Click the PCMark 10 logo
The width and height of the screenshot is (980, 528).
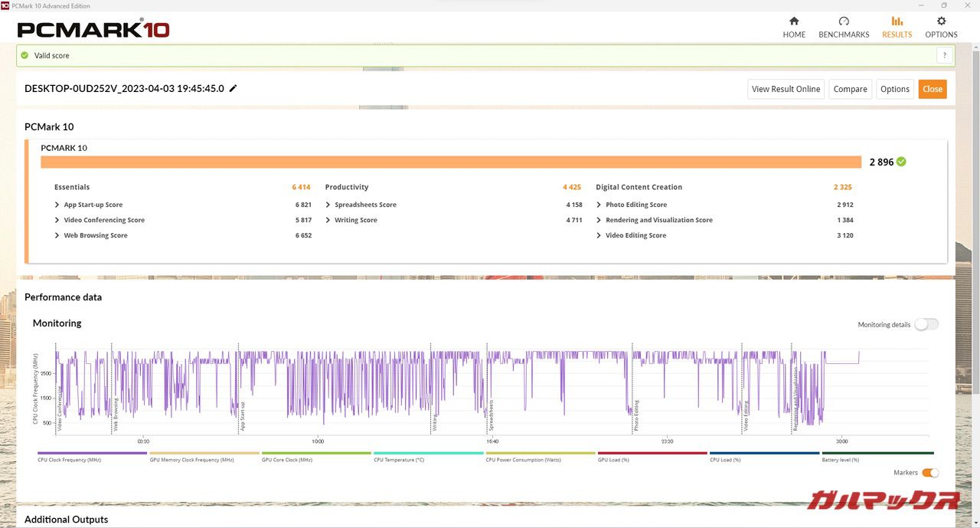pyautogui.click(x=93, y=29)
